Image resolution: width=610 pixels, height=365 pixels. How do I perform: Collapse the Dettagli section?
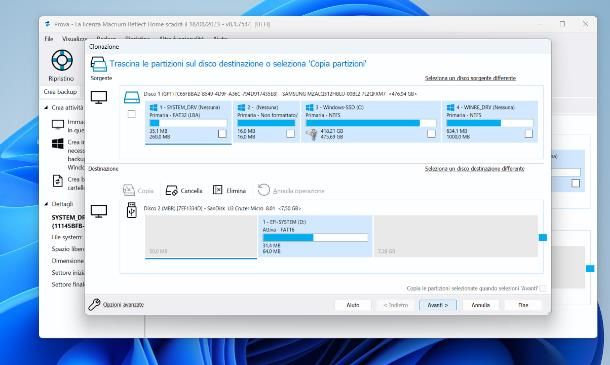pos(46,204)
